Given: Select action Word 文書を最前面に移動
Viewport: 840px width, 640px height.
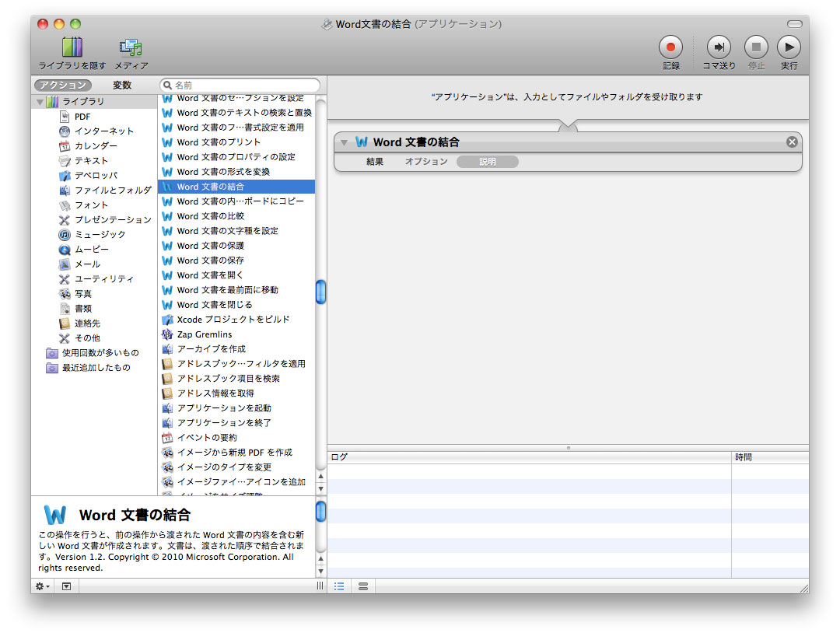Looking at the screenshot, I should 236,290.
